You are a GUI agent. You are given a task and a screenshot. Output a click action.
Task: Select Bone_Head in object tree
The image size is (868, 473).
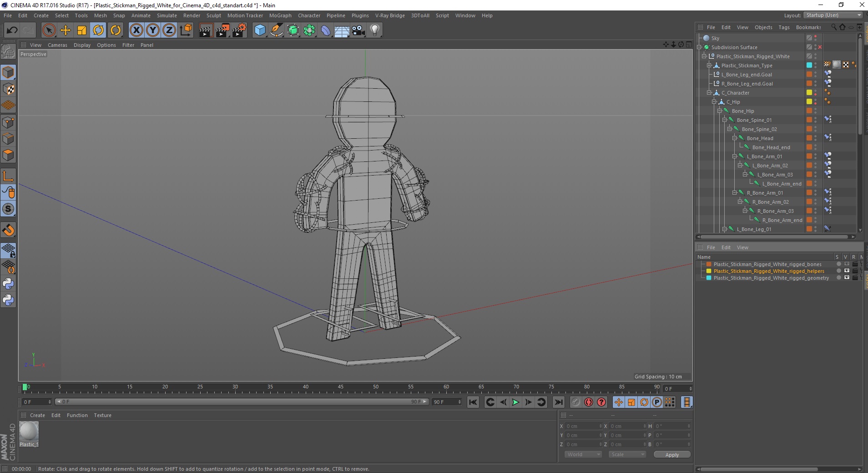pyautogui.click(x=760, y=138)
